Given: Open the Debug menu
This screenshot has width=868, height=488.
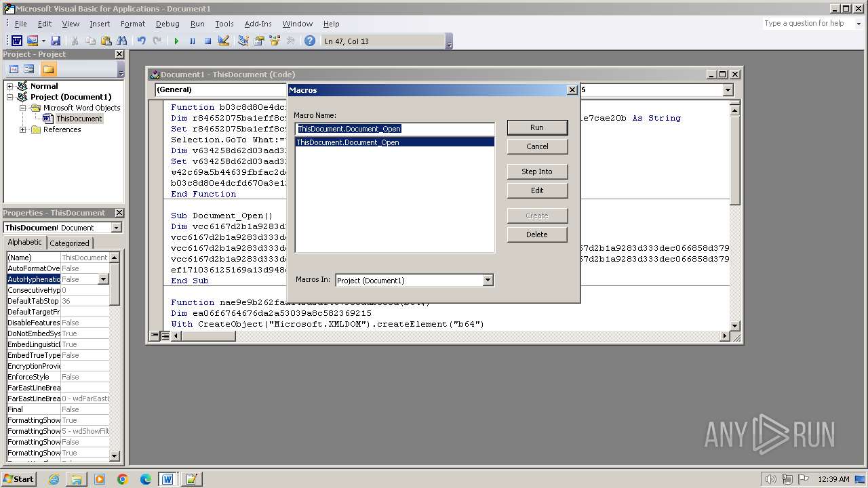Looking at the screenshot, I should coord(167,24).
